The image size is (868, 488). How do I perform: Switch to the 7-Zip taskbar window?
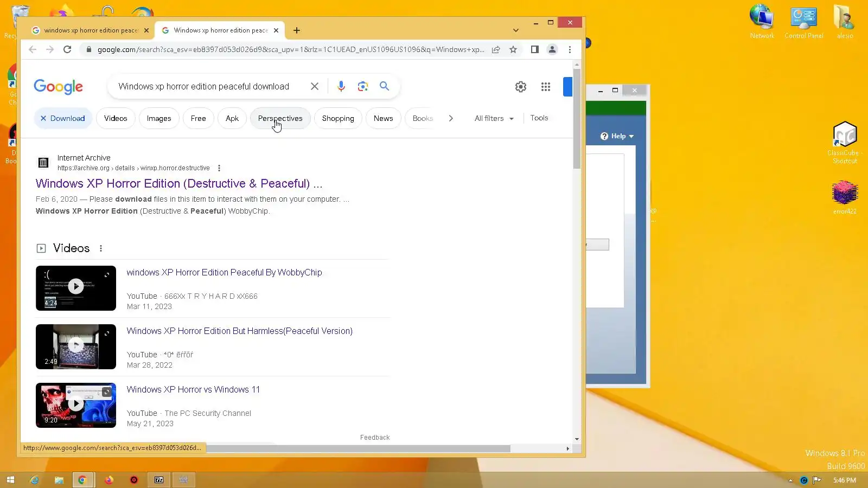[159, 480]
